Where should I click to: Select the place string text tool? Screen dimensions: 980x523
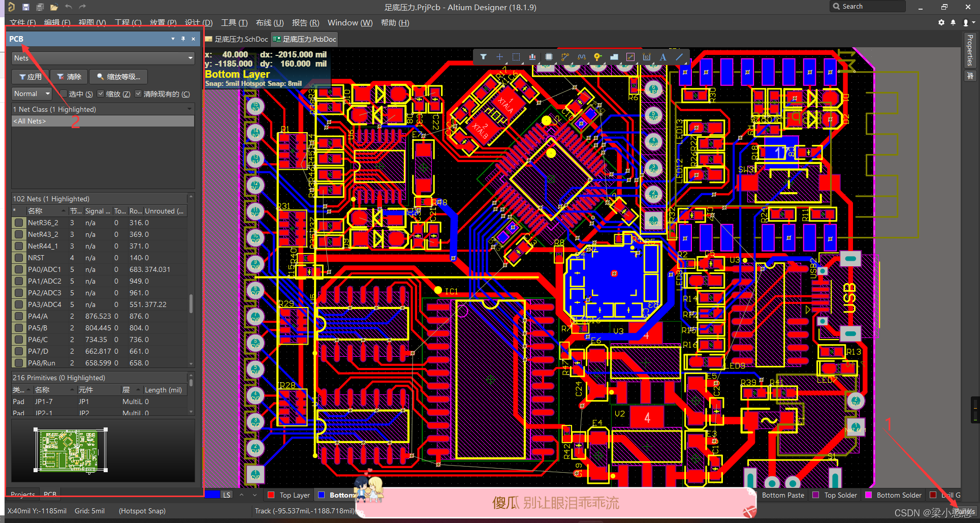tap(663, 57)
